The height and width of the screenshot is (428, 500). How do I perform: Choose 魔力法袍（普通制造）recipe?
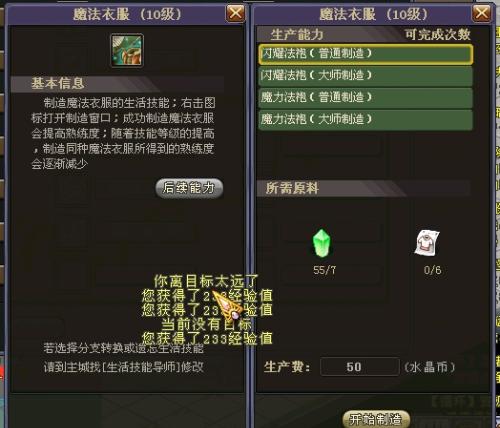click(x=366, y=98)
